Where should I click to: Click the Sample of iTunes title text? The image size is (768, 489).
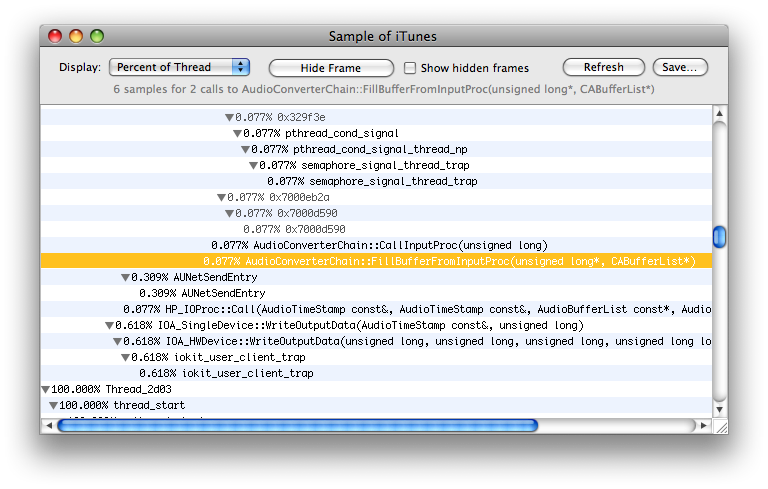tap(383, 36)
